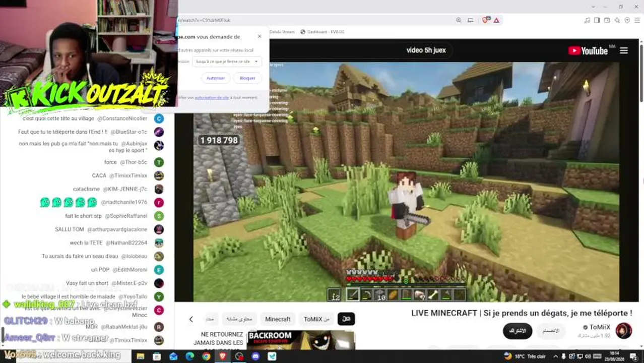The height and width of the screenshot is (363, 644).
Task: Click the 'video 5h juex' search pill
Action: (426, 50)
